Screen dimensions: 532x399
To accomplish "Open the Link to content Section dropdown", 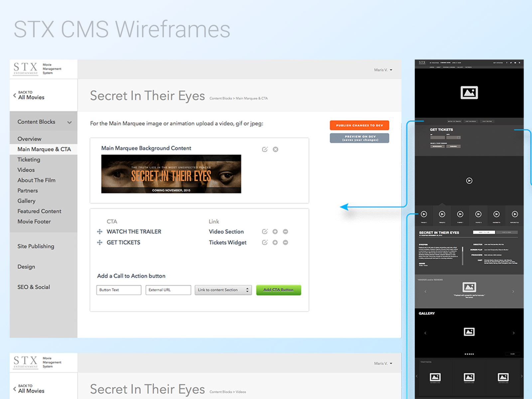I will 223,290.
